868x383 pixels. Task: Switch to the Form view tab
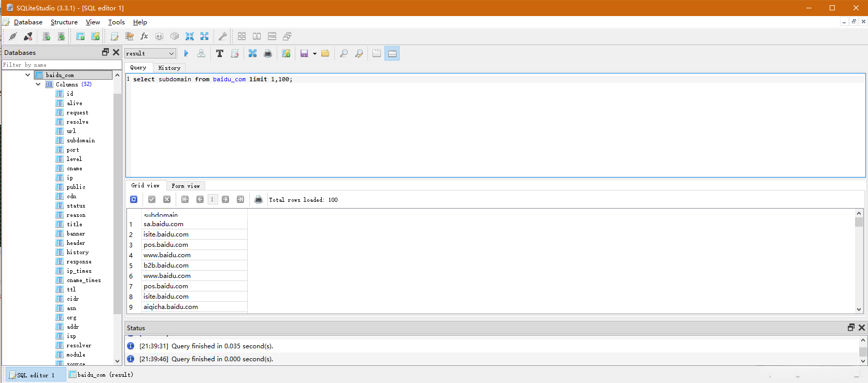pyautogui.click(x=186, y=186)
